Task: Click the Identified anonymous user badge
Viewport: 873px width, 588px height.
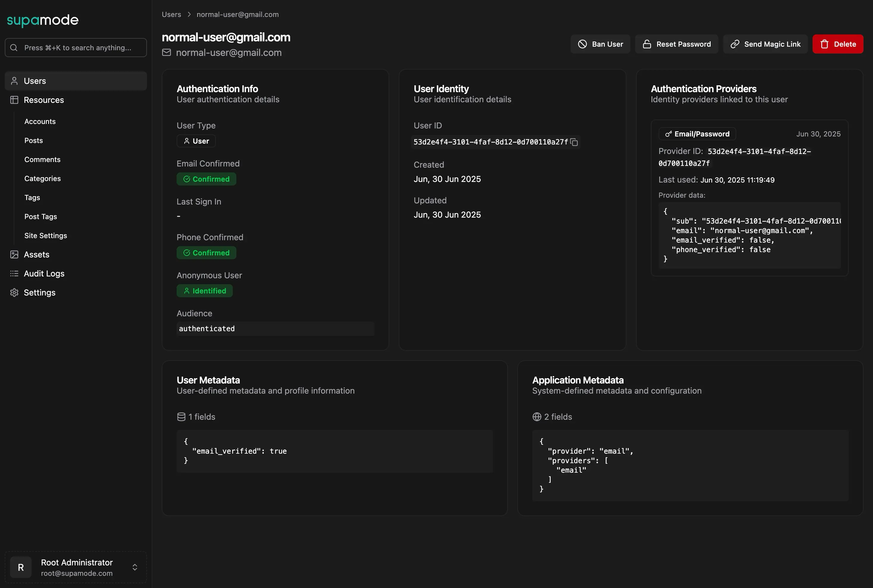Action: pos(204,291)
